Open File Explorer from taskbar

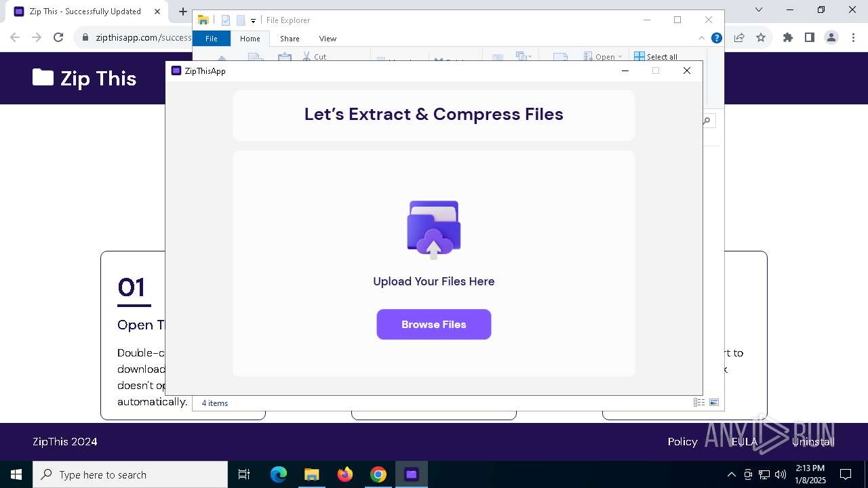coord(311,474)
